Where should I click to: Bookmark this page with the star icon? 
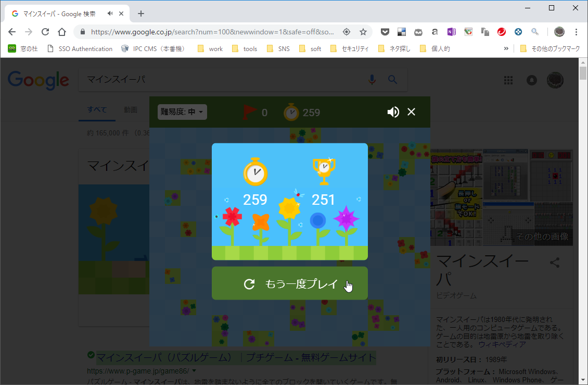tap(363, 31)
